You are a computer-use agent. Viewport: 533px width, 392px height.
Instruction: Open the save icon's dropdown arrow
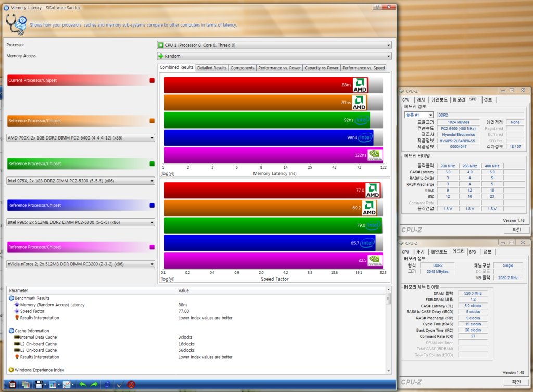[45, 385]
